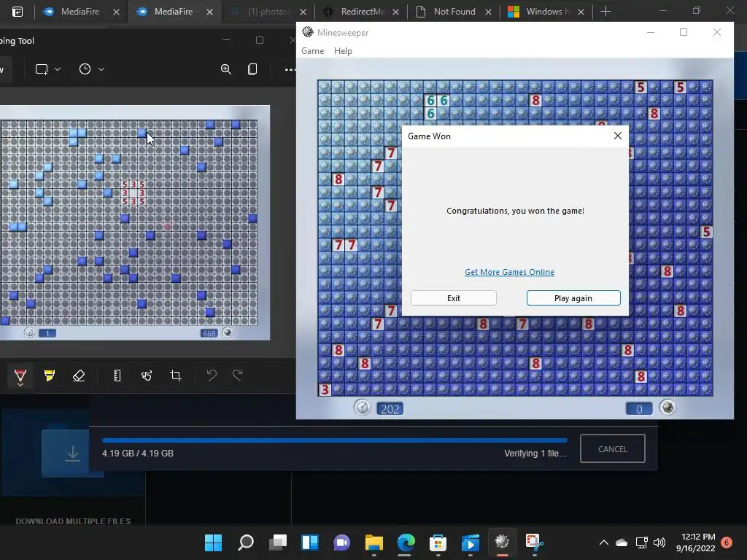Viewport: 747px width, 560px height.
Task: Close the Game Won dialog with the X
Action: click(617, 136)
